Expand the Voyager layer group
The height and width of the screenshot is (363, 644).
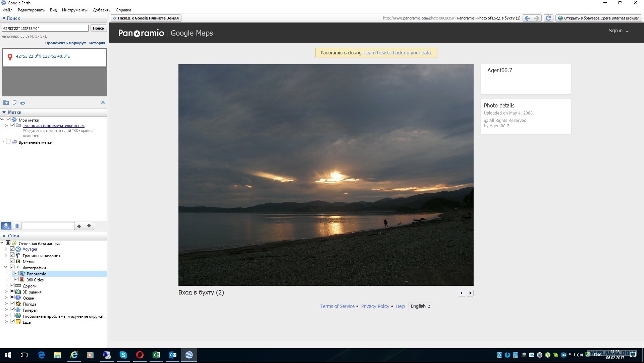pyautogui.click(x=6, y=249)
